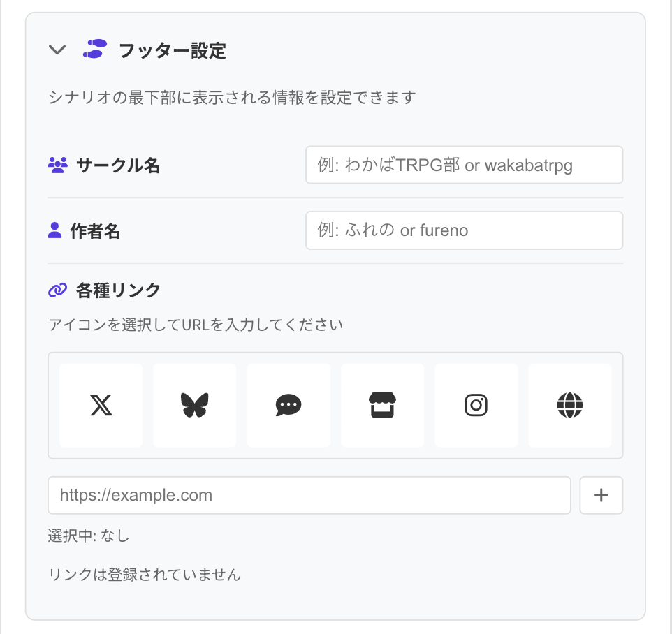Viewport: 672px width, 634px height.
Task: Select the Bluesky butterfly icon
Action: pyautogui.click(x=195, y=405)
